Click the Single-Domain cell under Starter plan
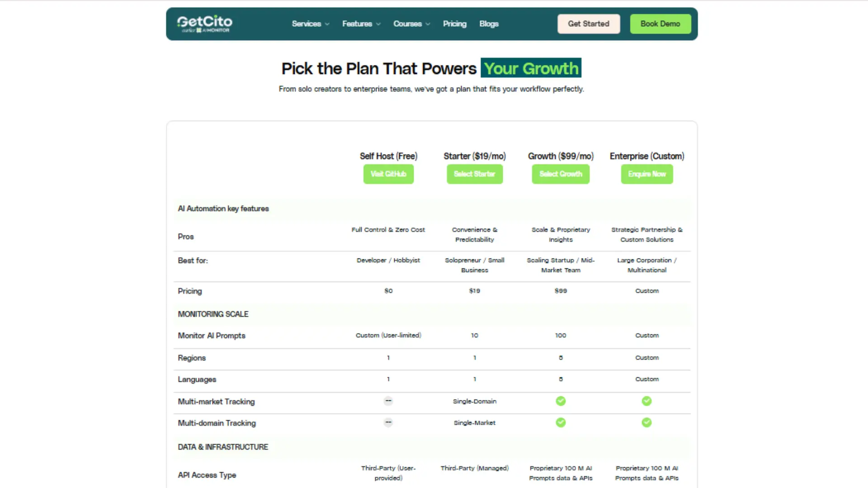The width and height of the screenshot is (868, 488). click(474, 401)
